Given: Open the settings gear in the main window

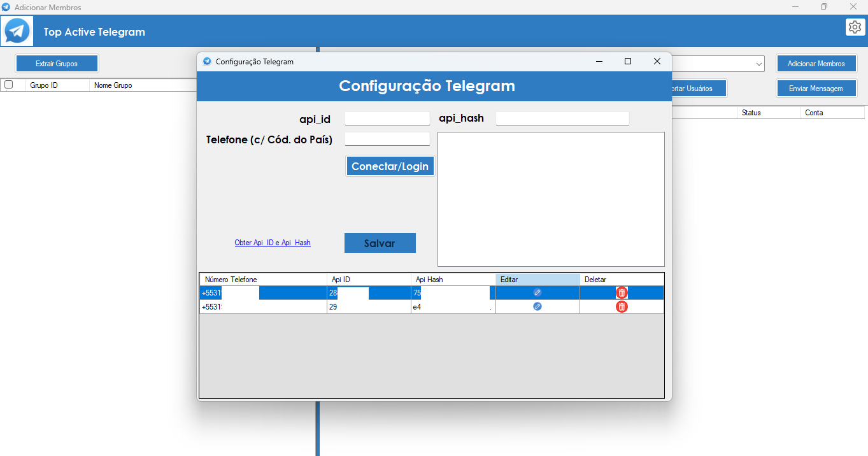Looking at the screenshot, I should [x=854, y=27].
